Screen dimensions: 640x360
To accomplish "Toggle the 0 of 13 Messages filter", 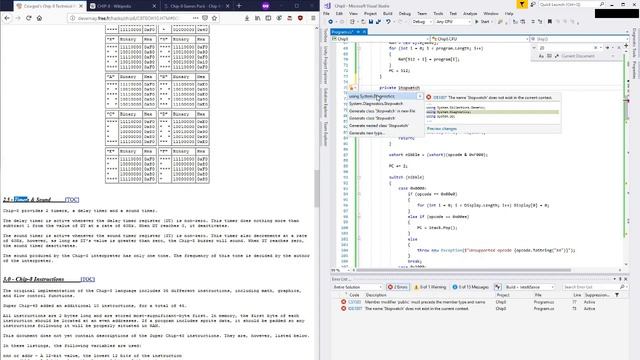I will [470, 287].
